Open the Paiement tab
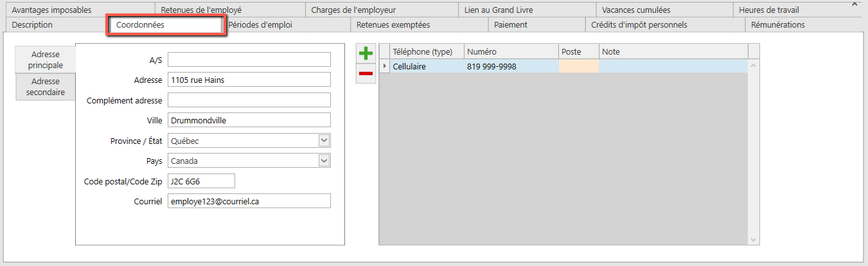Screen dimensions: 868x266 click(x=536, y=24)
